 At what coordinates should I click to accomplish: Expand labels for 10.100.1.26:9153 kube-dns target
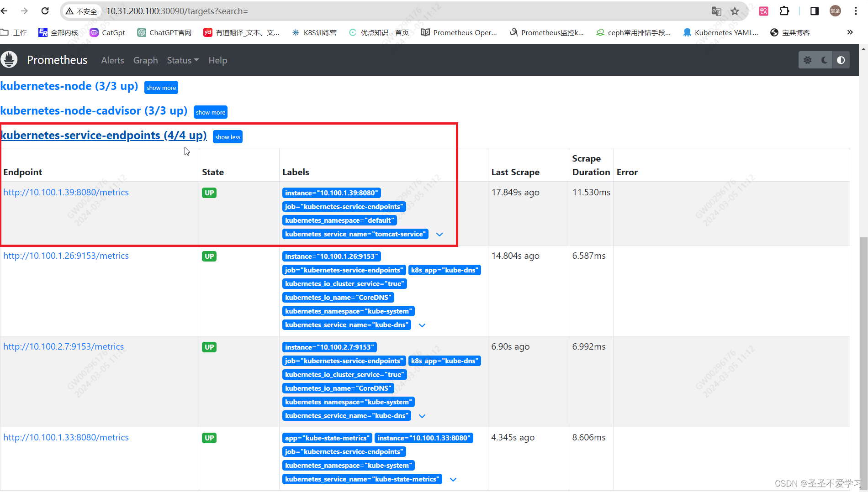click(x=422, y=325)
